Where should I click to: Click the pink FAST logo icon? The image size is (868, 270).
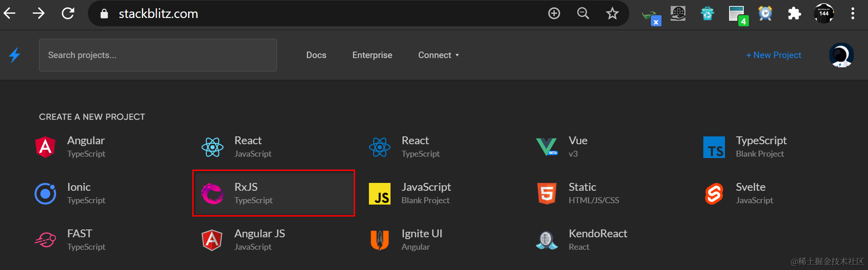tap(46, 240)
